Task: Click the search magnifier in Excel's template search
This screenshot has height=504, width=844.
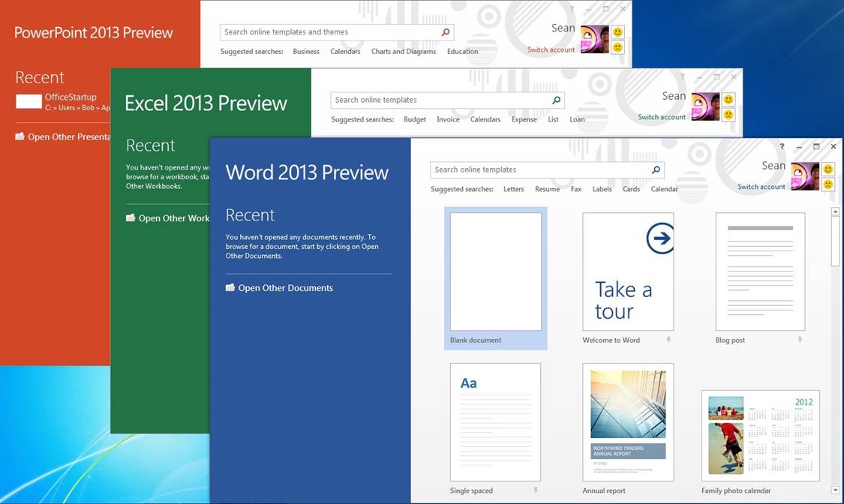Action: [x=556, y=100]
